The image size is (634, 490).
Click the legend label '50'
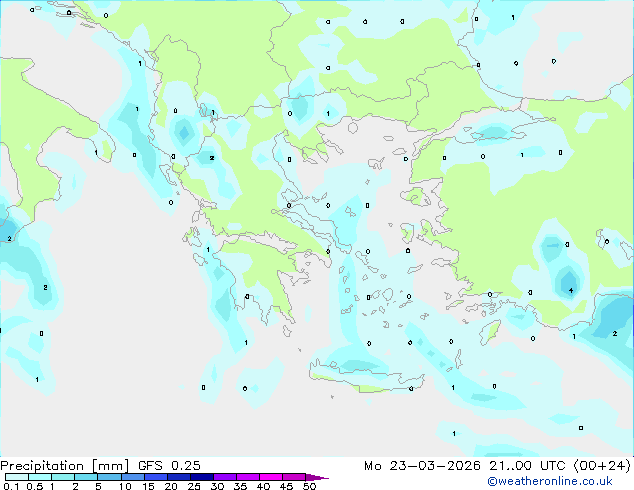point(309,486)
